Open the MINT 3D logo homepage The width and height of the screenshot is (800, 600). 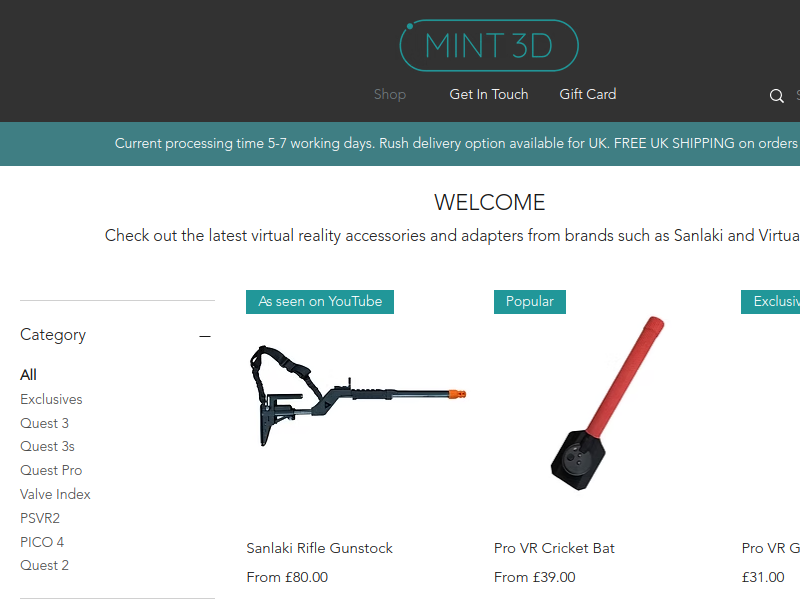(489, 45)
